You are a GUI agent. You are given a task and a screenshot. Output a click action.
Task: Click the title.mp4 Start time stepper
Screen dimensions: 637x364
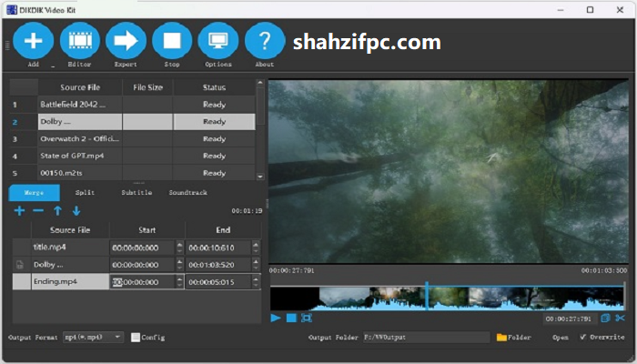coord(179,248)
